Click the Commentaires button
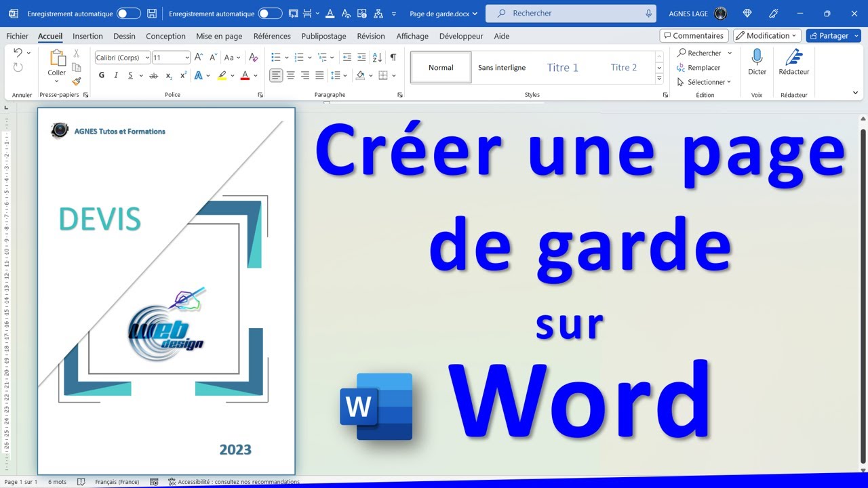The height and width of the screenshot is (488, 868). tap(694, 36)
